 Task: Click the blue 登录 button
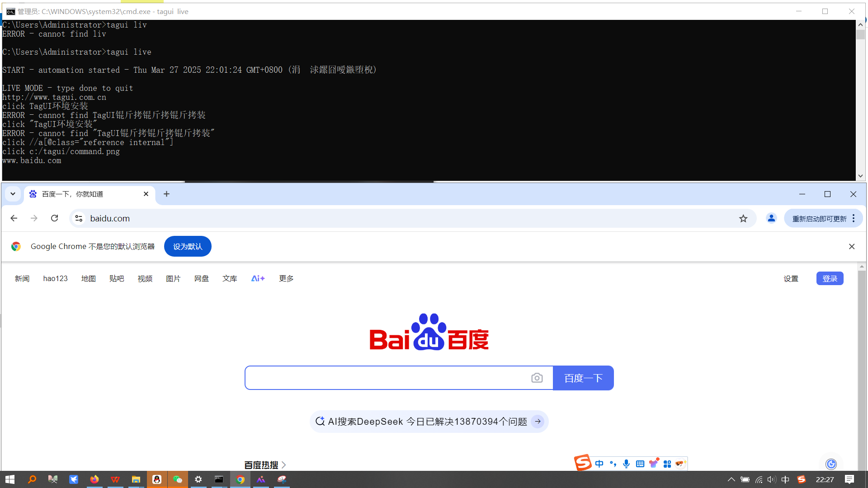[830, 278]
